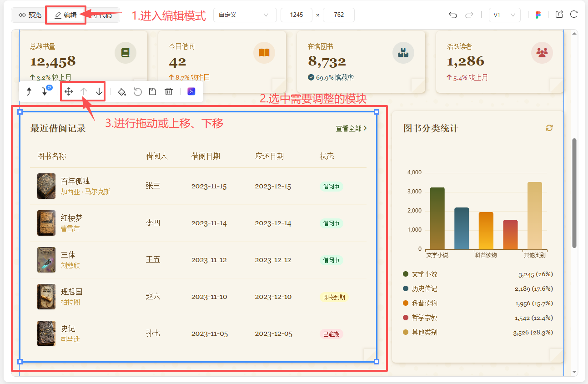Click the move module down arrow
Screen dimensions: 588x384
pyautogui.click(x=99, y=91)
